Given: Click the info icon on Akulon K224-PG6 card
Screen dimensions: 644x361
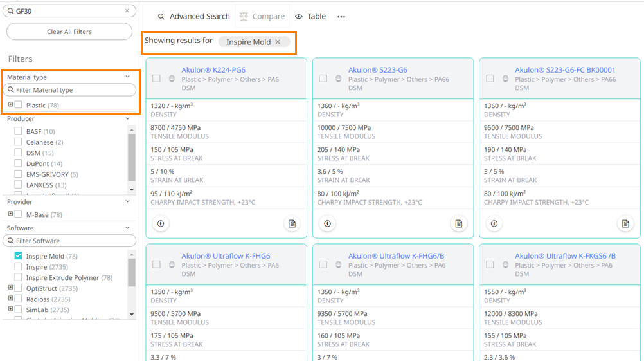Looking at the screenshot, I should click(160, 224).
